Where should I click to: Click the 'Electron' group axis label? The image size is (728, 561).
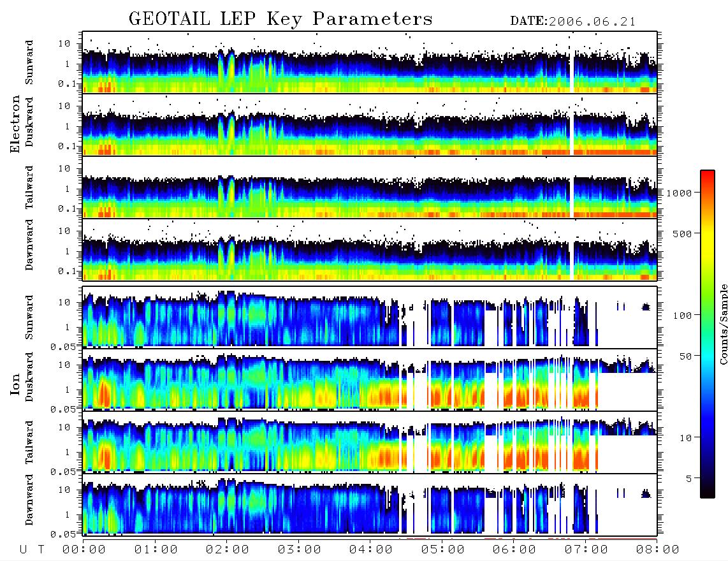(x=15, y=124)
